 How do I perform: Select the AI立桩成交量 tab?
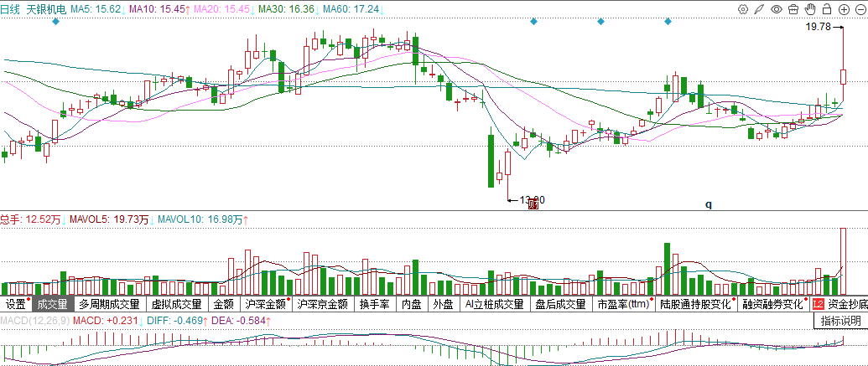pos(494,305)
